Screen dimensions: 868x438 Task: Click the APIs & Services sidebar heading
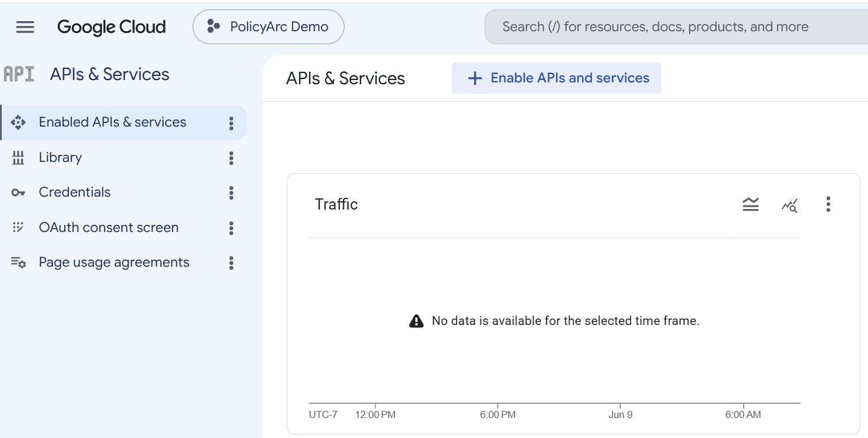pos(110,74)
